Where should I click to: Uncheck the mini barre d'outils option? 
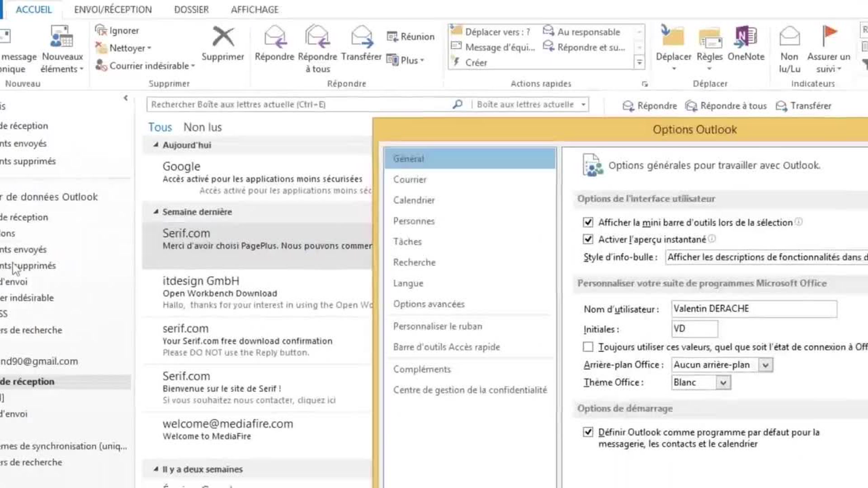click(x=588, y=222)
